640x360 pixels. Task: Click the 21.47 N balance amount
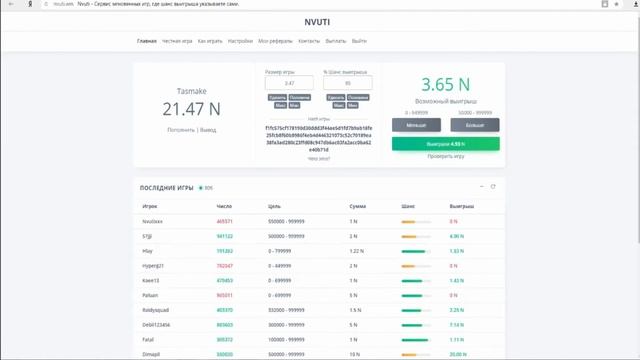[x=191, y=109]
